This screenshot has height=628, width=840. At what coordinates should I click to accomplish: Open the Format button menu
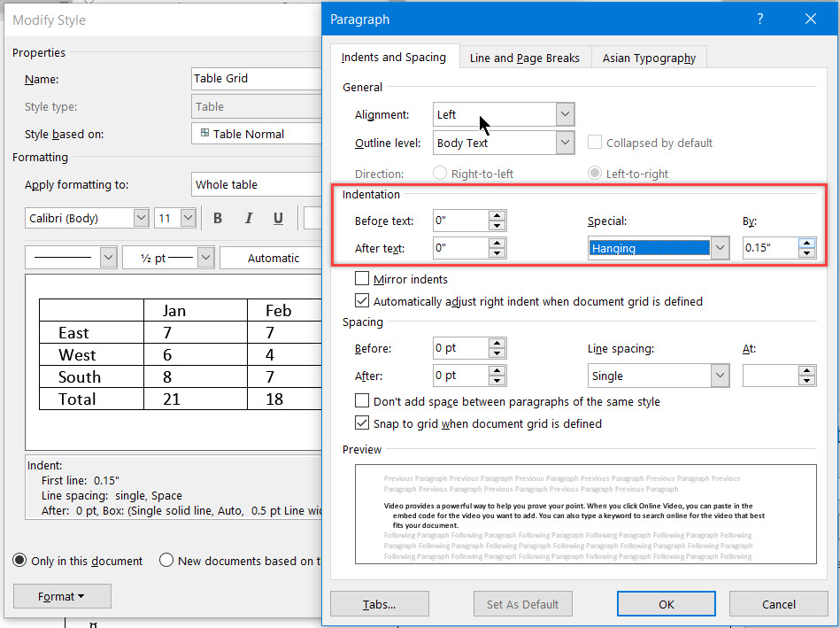point(62,596)
